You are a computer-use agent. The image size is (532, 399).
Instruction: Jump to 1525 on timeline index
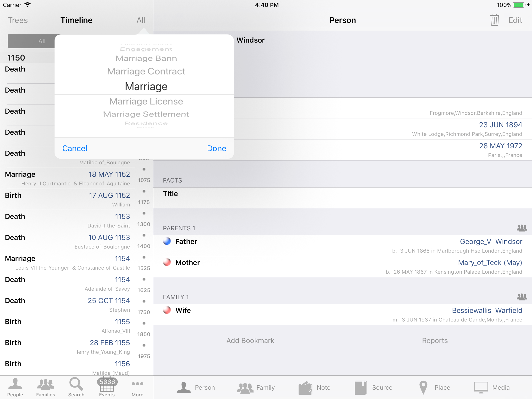[x=144, y=268]
